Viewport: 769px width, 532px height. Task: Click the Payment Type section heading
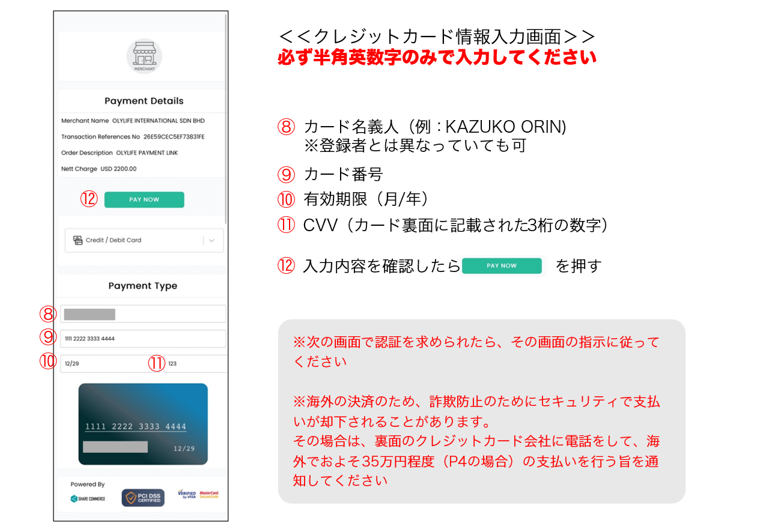143,286
